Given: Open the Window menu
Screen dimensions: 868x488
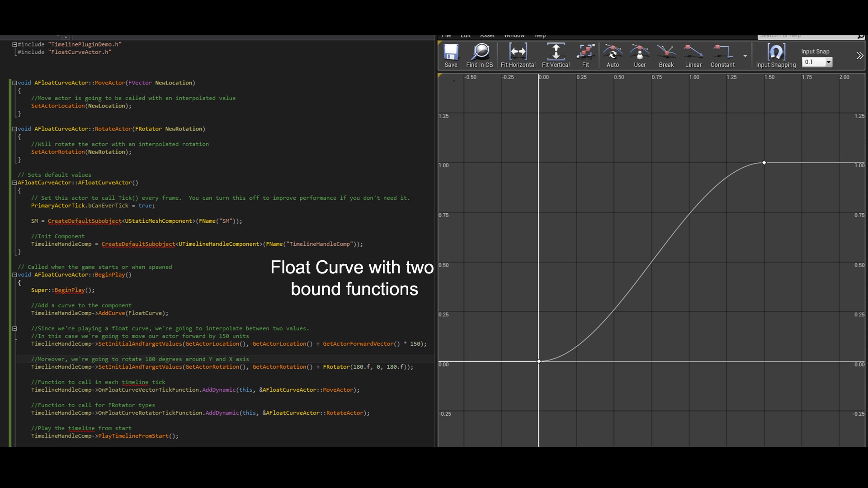Looking at the screenshot, I should click(514, 35).
